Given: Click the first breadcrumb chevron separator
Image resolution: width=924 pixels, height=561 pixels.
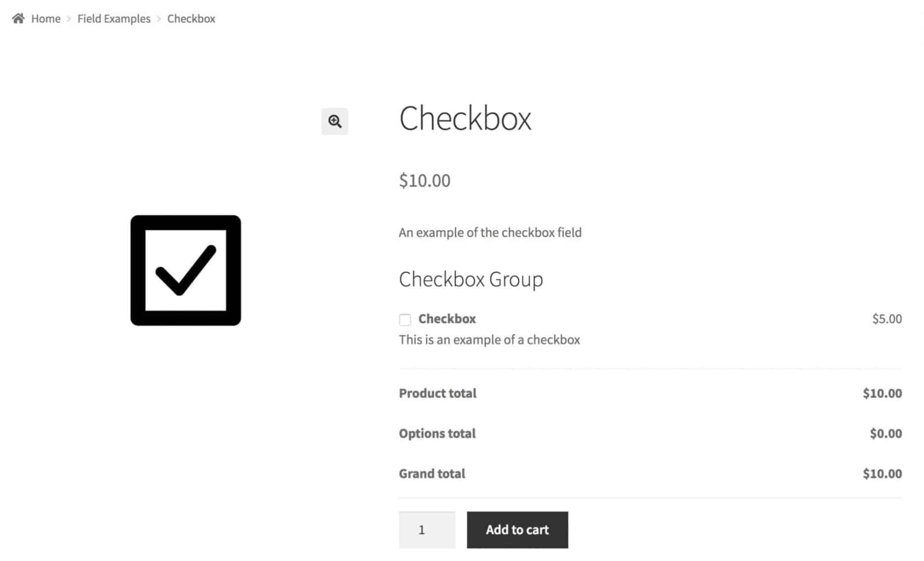Looking at the screenshot, I should tap(69, 19).
